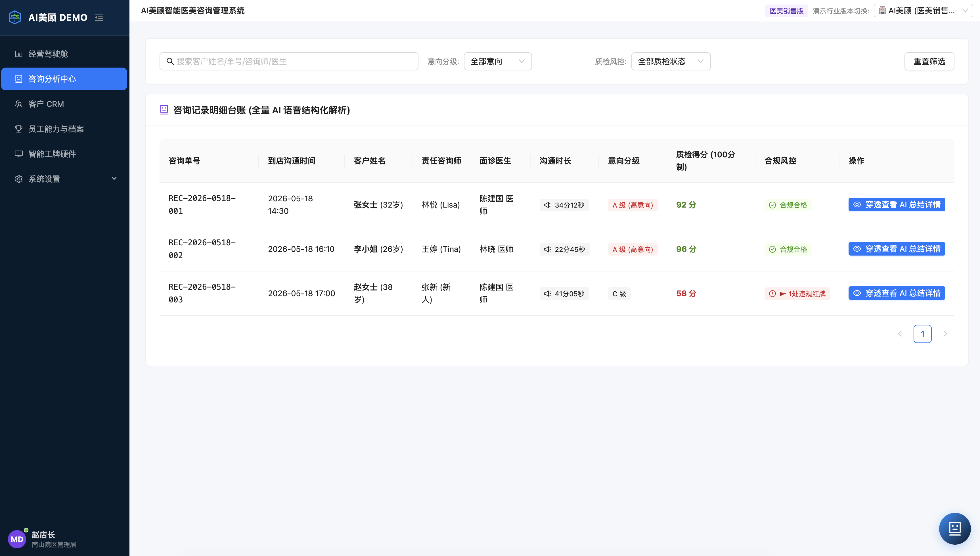Image resolution: width=980 pixels, height=556 pixels.
Task: Click the magnifier icon in search box
Action: pos(170,61)
